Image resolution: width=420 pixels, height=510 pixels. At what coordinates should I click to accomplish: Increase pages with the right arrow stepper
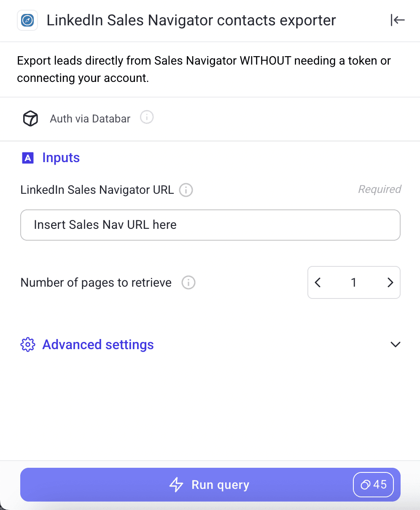point(390,282)
